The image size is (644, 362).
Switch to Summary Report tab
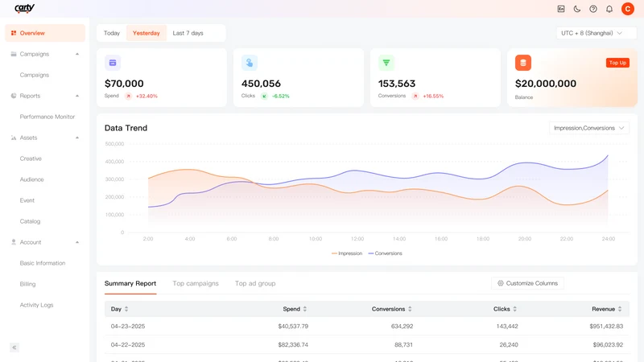tap(130, 283)
